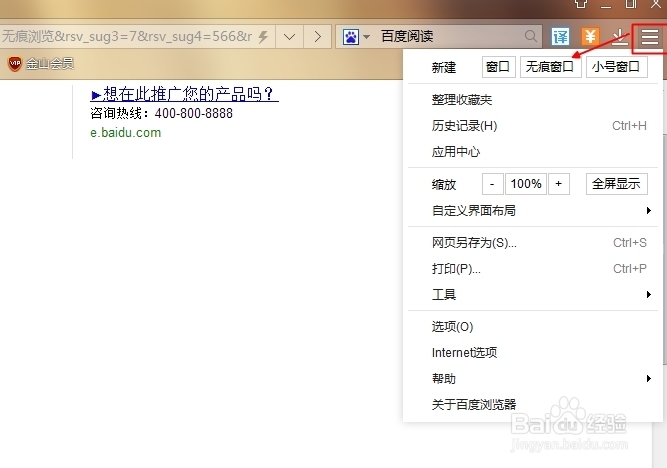Open a new 窗口 from the menu
667x468 pixels.
(x=498, y=67)
